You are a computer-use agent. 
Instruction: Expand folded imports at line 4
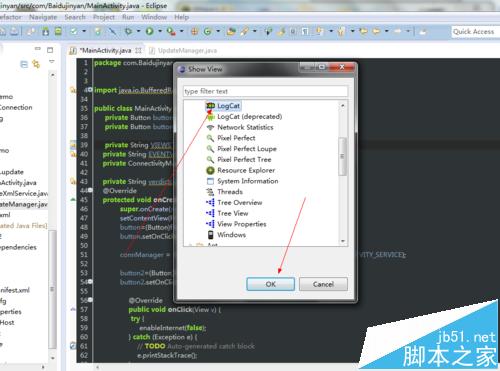click(x=90, y=90)
